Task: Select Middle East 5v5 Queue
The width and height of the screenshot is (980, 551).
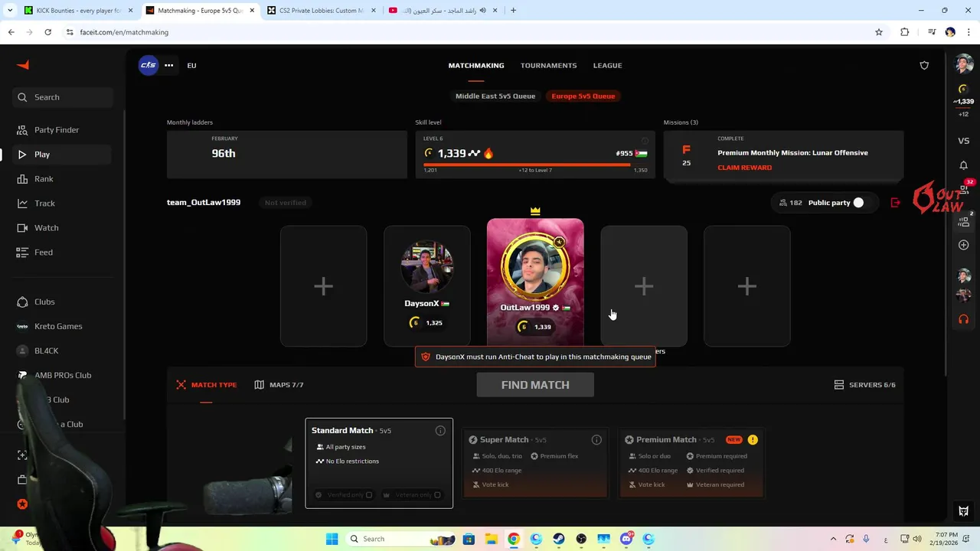Action: 495,96
